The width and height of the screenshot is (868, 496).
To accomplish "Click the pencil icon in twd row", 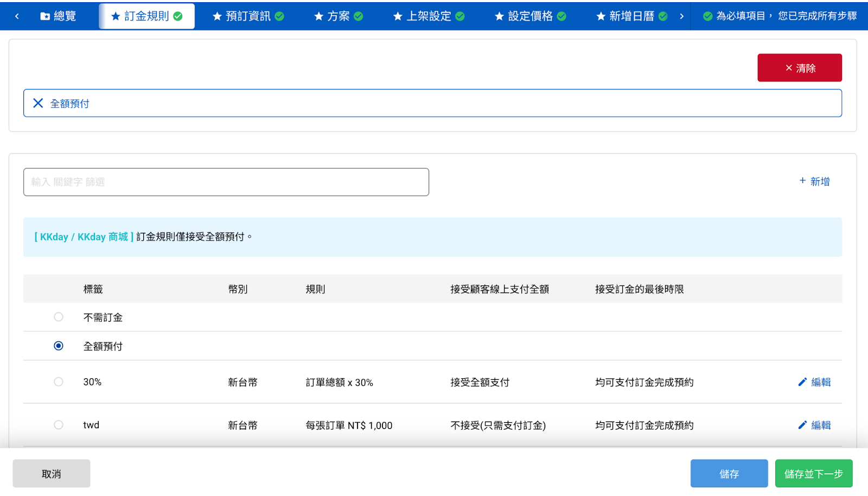I will (802, 425).
